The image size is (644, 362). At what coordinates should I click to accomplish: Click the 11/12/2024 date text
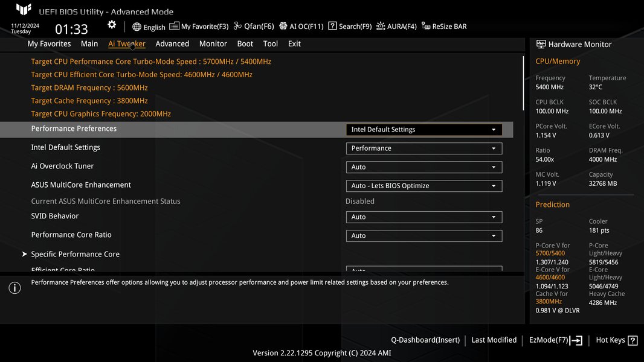[25, 25]
